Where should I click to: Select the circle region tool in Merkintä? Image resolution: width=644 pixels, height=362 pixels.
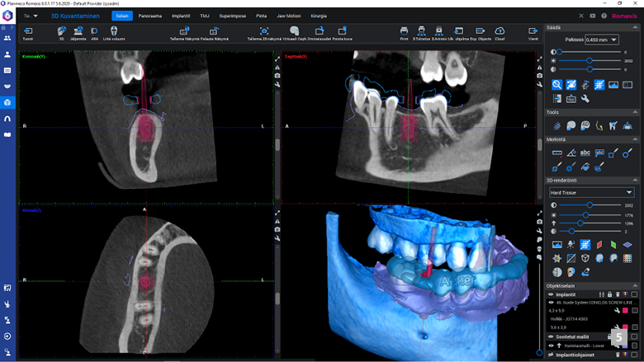627,153
